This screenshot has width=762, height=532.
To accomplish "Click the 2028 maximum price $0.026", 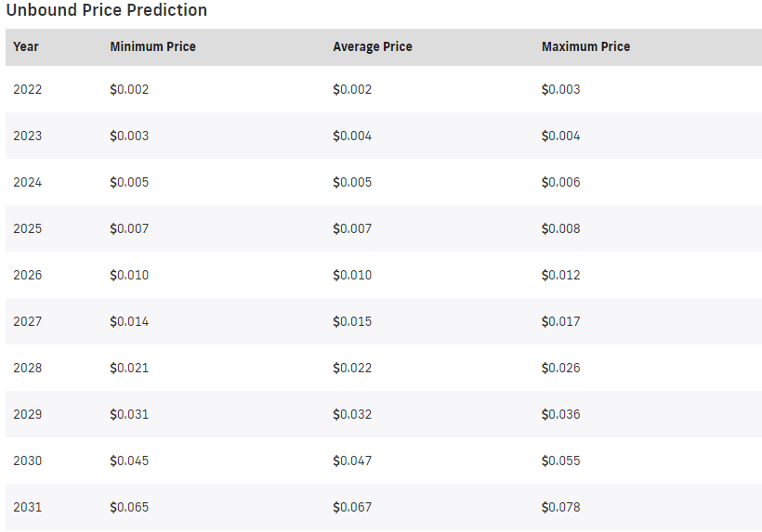I will [560, 368].
